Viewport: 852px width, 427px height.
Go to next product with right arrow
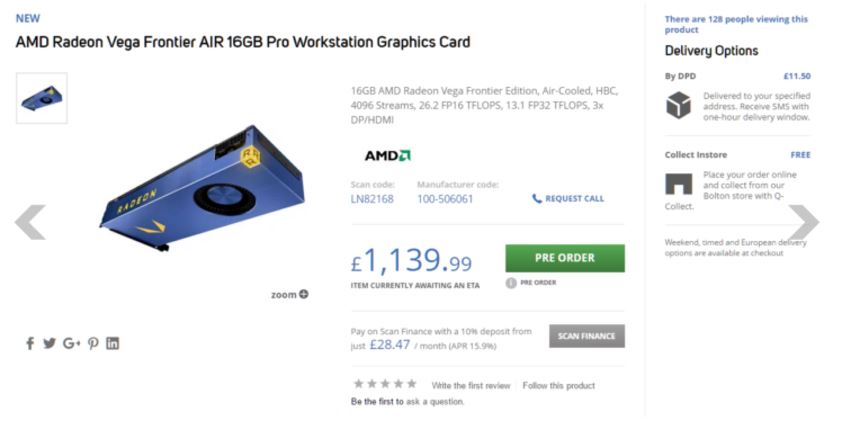tap(803, 222)
